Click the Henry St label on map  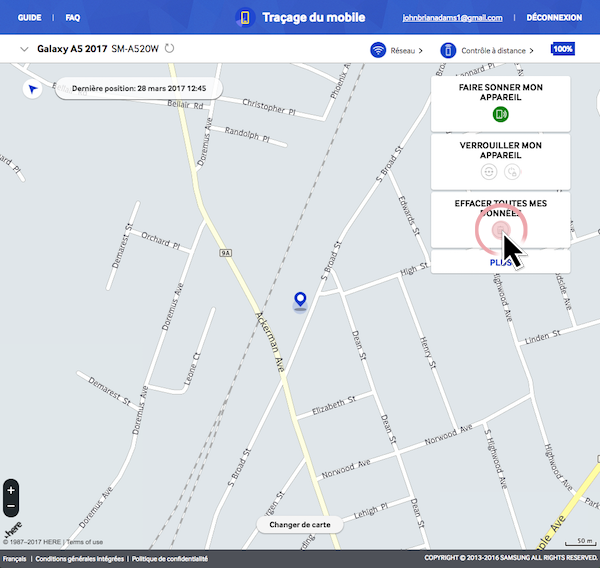428,353
